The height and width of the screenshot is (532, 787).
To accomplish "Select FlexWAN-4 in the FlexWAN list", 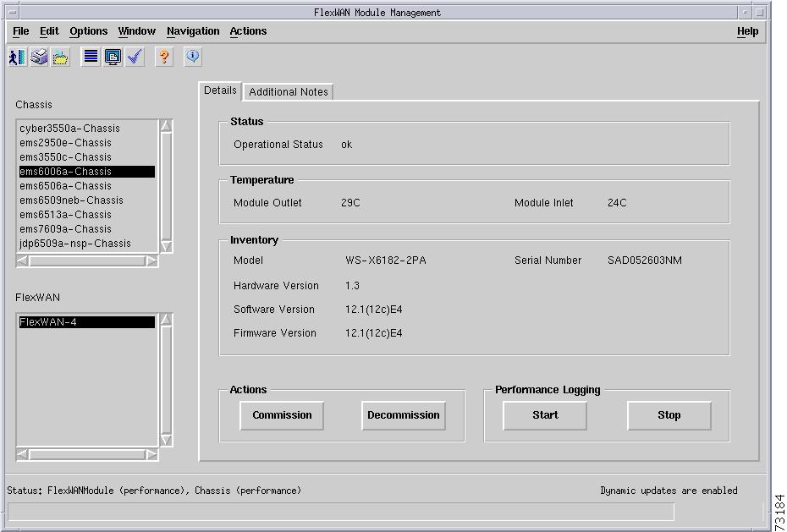I will (x=87, y=322).
